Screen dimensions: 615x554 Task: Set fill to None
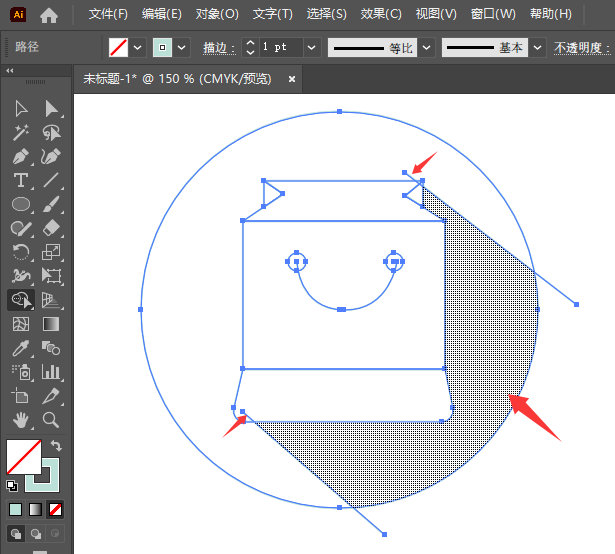click(55, 510)
